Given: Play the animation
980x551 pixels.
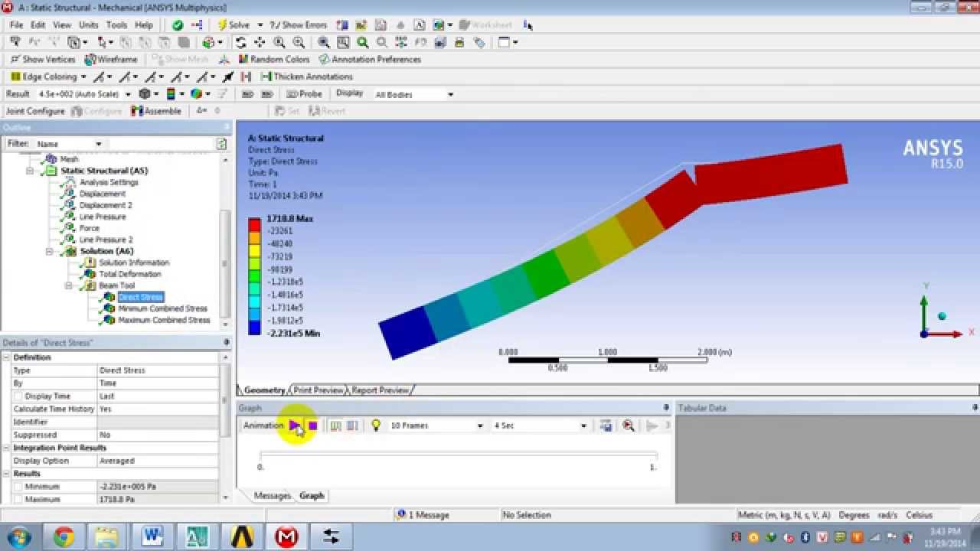Looking at the screenshot, I should tap(295, 425).
